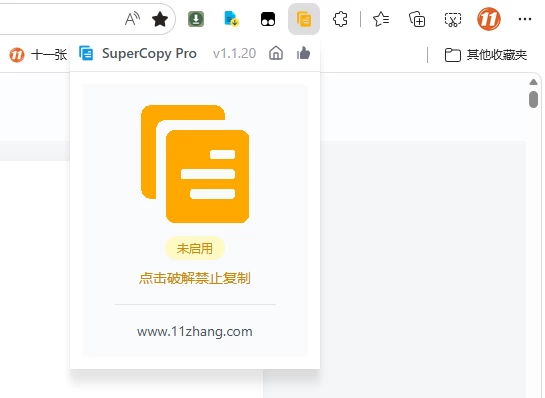545x398 pixels.
Task: Open the Collections icon
Action: click(x=417, y=19)
